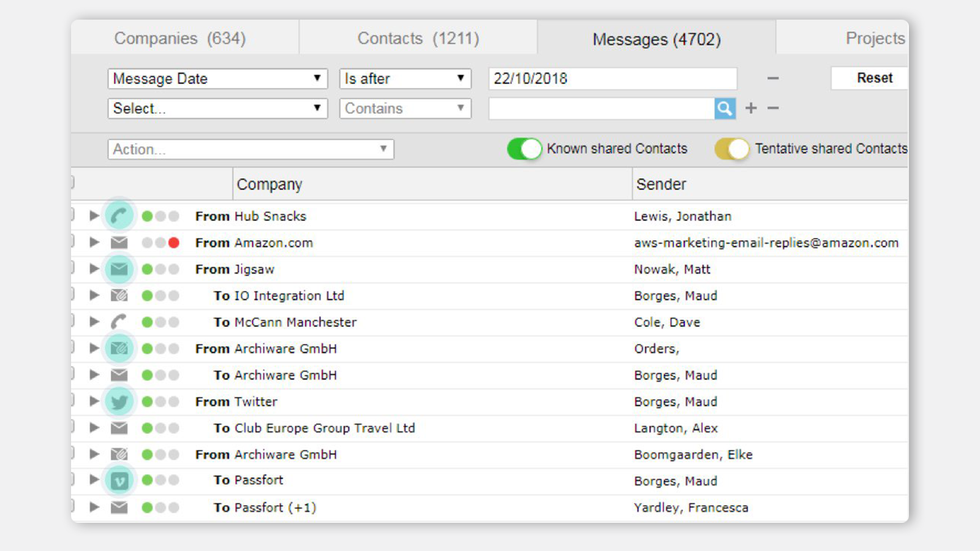
Task: Click the plus button to add a filter
Action: tap(750, 108)
